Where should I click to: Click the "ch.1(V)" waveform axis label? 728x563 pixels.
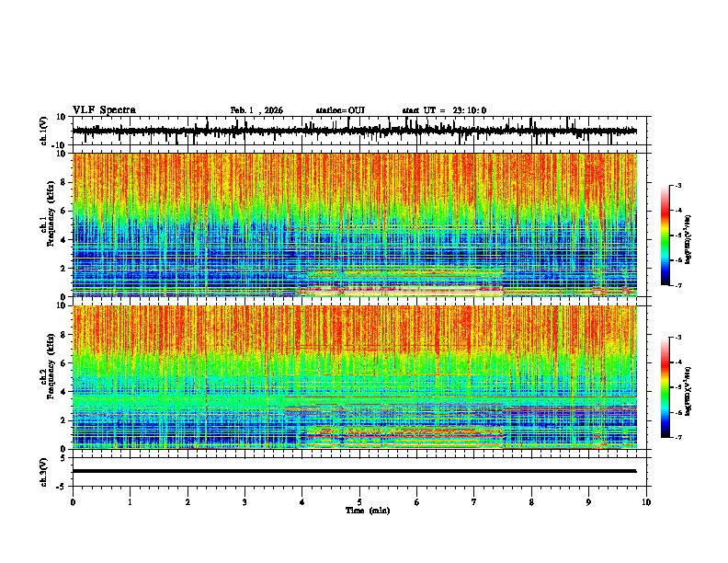[44, 131]
